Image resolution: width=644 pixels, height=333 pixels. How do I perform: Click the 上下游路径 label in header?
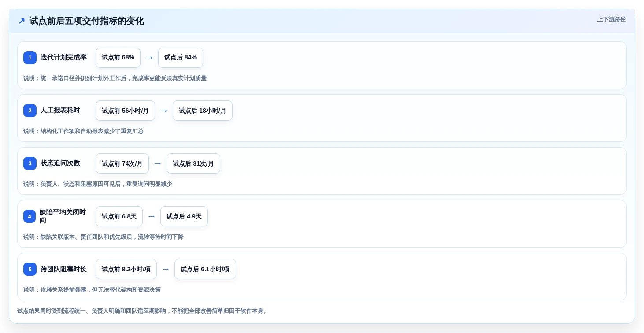click(611, 19)
